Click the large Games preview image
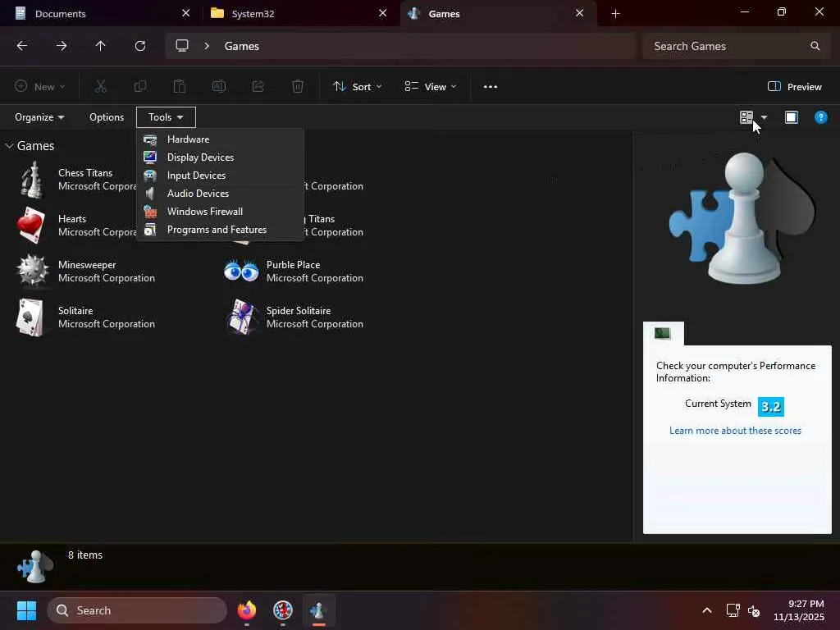840x630 pixels. coord(742,218)
